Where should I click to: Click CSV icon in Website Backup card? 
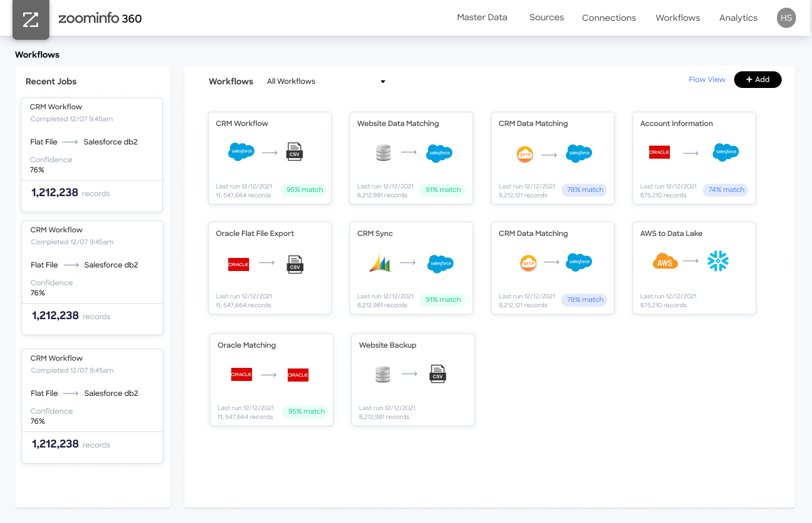(x=438, y=373)
